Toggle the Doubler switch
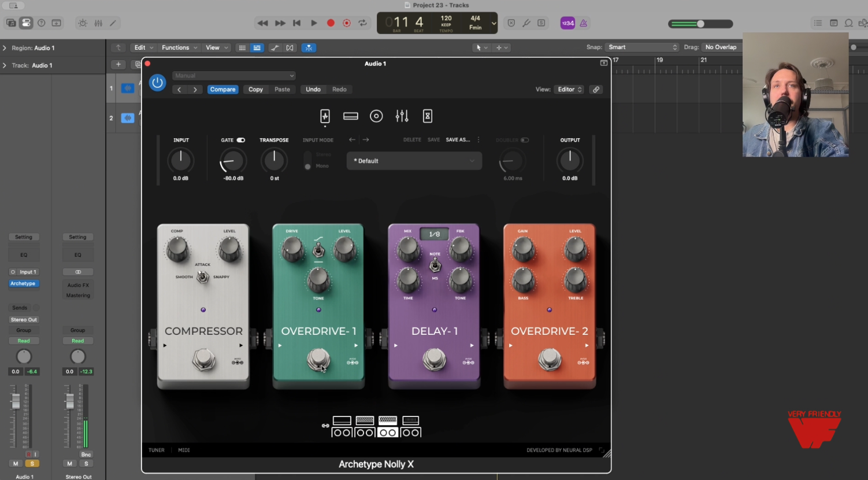 pos(525,140)
